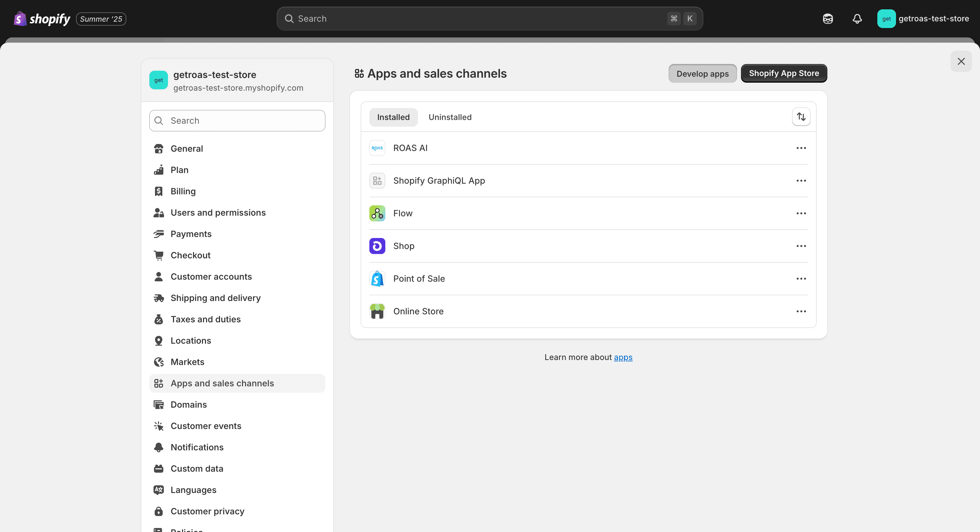Open General settings
980x532 pixels.
click(x=237, y=148)
